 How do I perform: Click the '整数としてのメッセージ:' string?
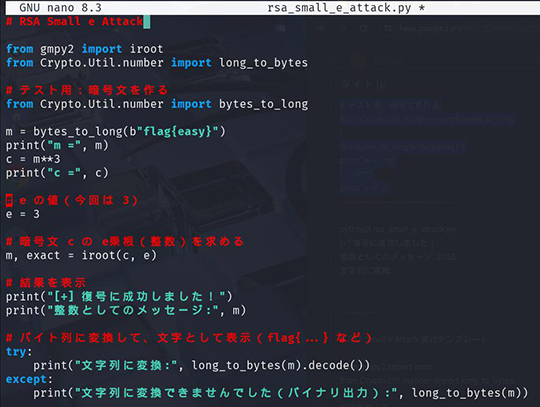133,311
